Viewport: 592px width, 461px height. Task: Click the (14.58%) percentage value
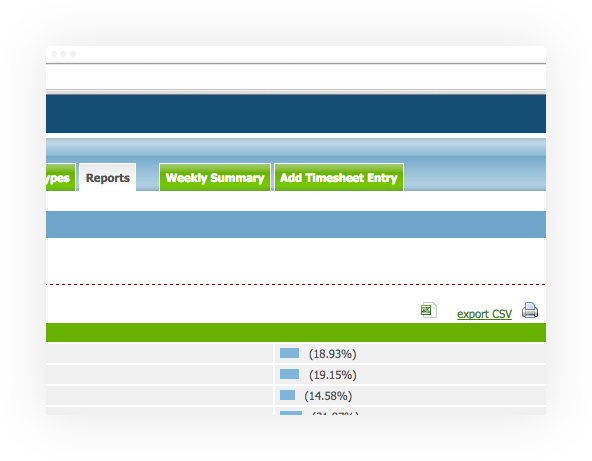click(328, 396)
